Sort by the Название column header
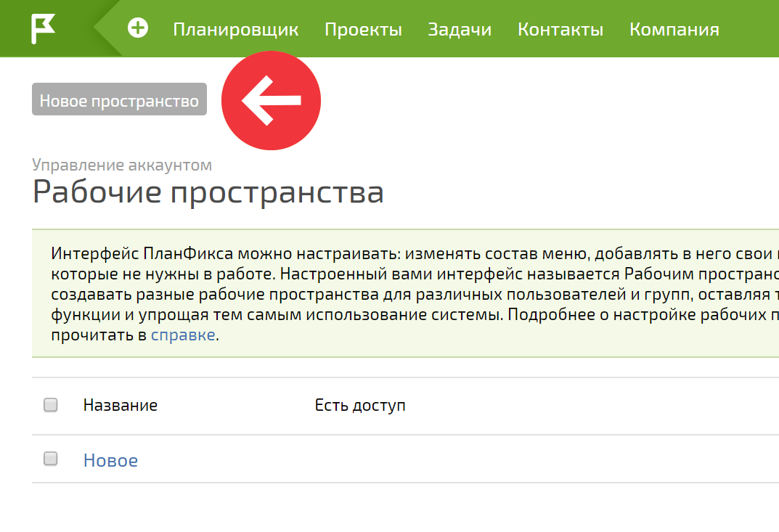Viewport: 779px width, 532px height. point(121,405)
